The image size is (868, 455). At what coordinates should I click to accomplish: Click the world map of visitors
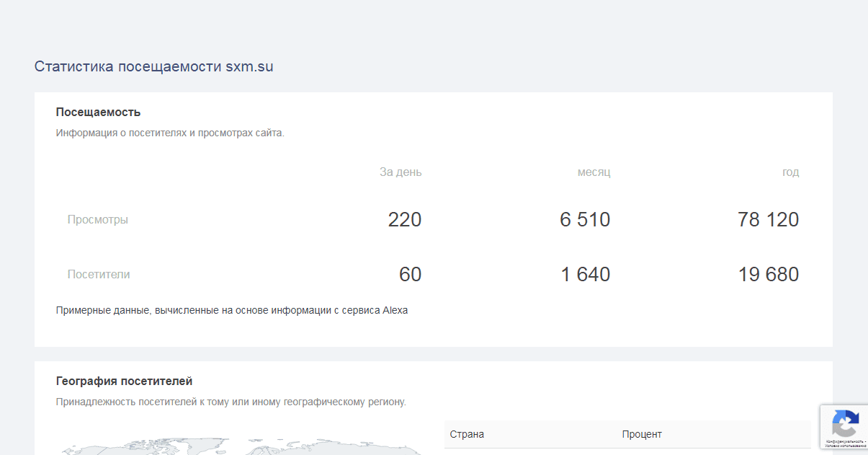[238, 446]
